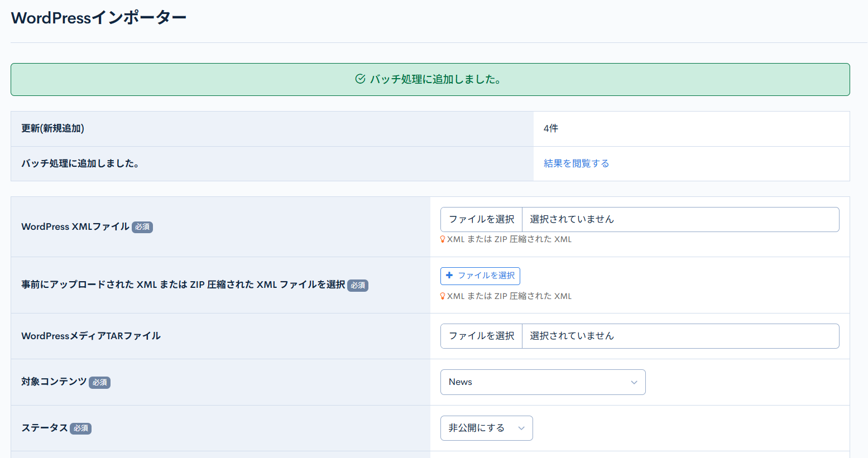Click the chevron arrow on the News dropdown

[x=634, y=382]
